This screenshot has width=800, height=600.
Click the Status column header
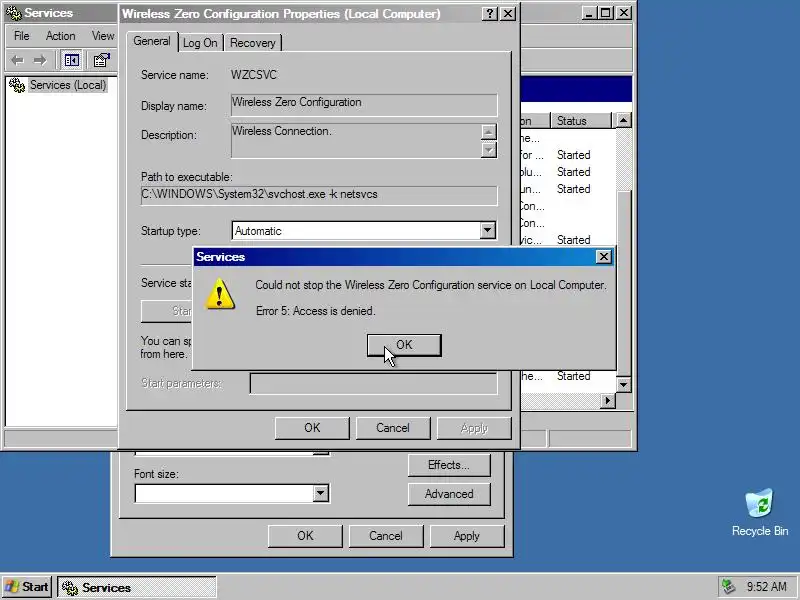point(581,121)
